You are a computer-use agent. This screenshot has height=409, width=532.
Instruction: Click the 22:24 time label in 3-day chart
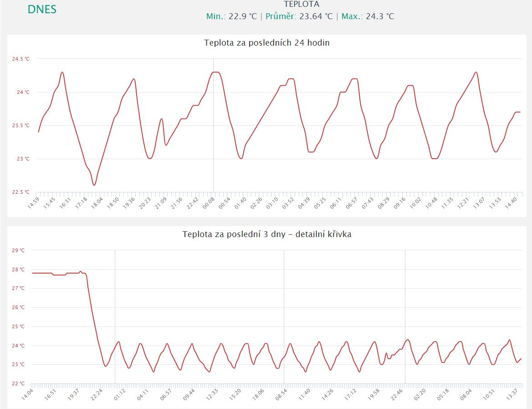tap(97, 394)
